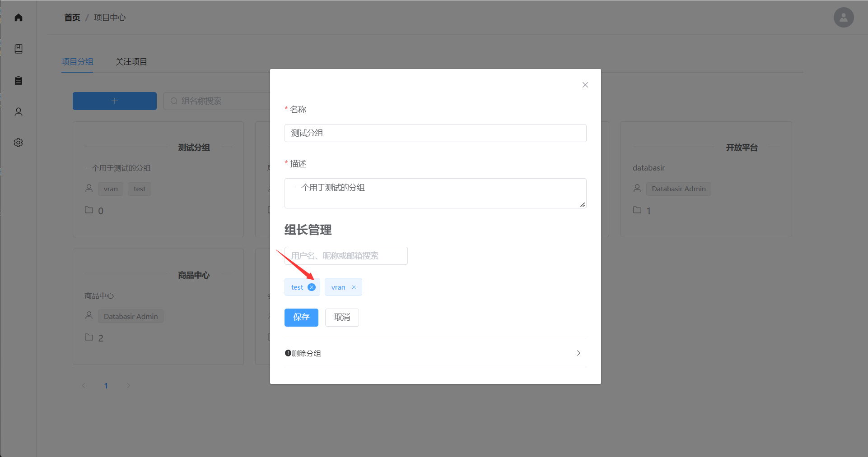This screenshot has height=457, width=868.
Task: Click the 首页 breadcrumb link
Action: coord(72,18)
